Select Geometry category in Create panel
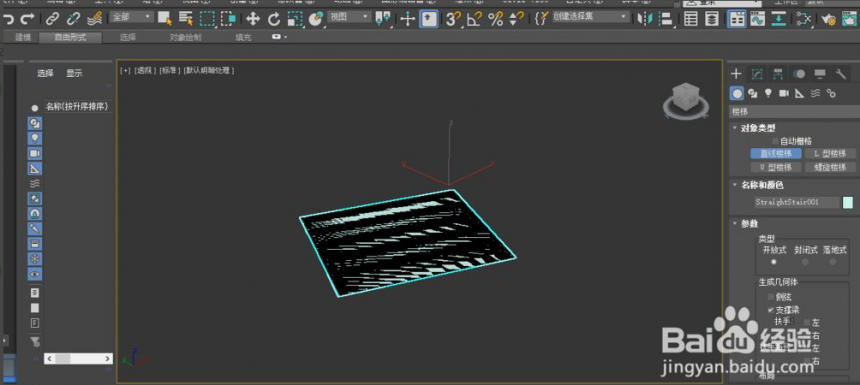The height and width of the screenshot is (385, 860). point(737,94)
